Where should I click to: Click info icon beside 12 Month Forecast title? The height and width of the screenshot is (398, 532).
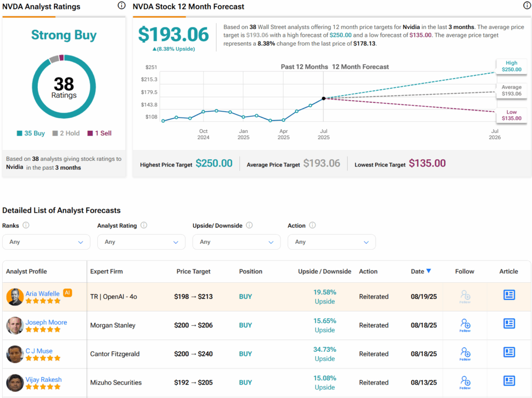527,6
